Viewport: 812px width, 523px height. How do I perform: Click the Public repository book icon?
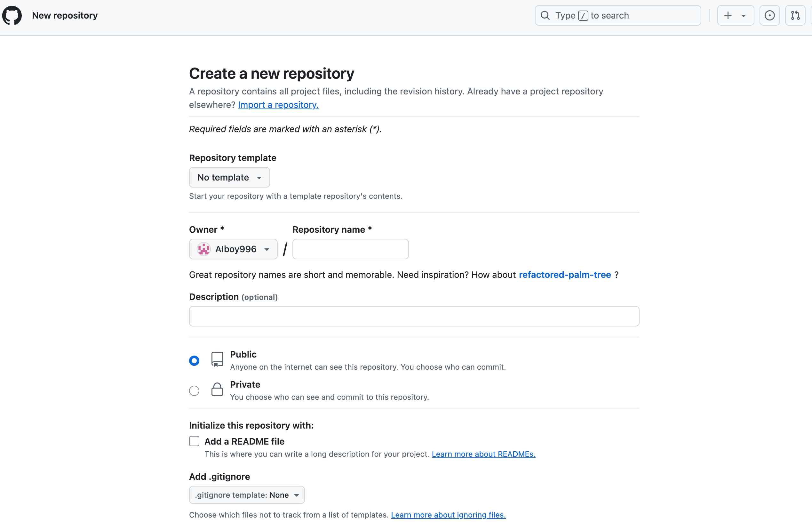pyautogui.click(x=217, y=359)
